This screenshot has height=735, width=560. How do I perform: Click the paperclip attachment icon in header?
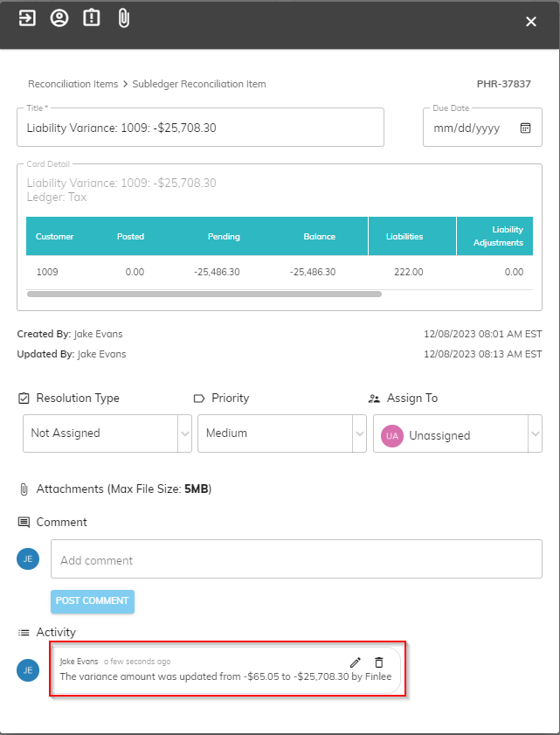point(123,18)
